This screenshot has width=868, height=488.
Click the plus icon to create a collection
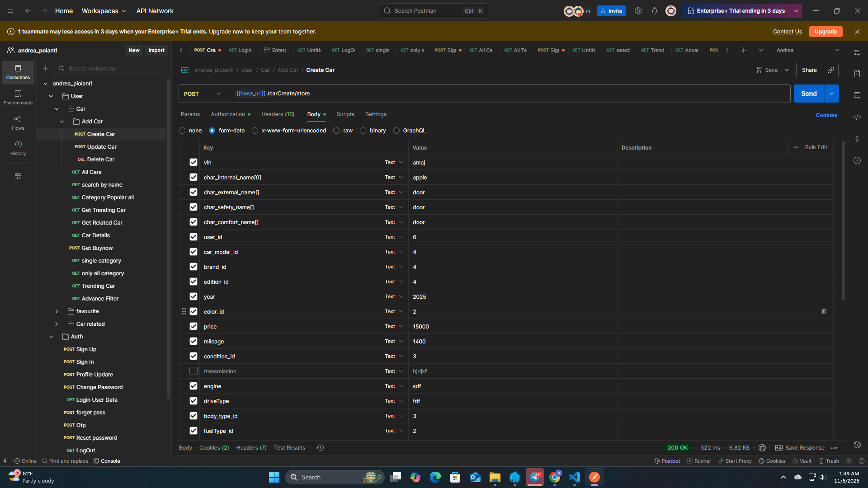click(46, 68)
